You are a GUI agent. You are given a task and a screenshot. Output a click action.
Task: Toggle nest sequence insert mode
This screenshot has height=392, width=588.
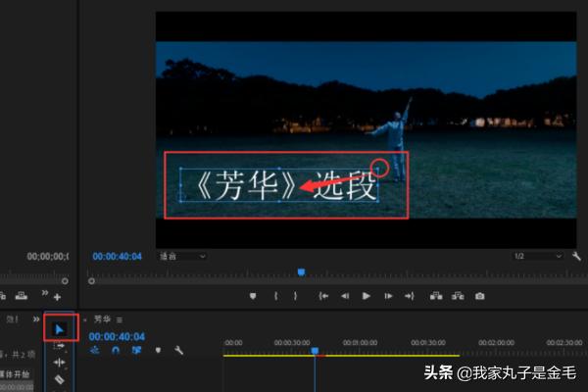click(95, 350)
